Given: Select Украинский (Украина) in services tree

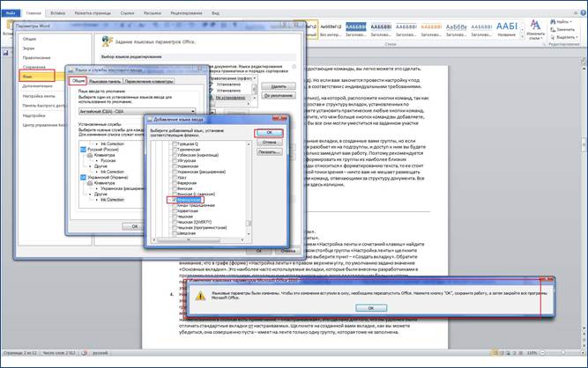Looking at the screenshot, I should pos(108,178).
